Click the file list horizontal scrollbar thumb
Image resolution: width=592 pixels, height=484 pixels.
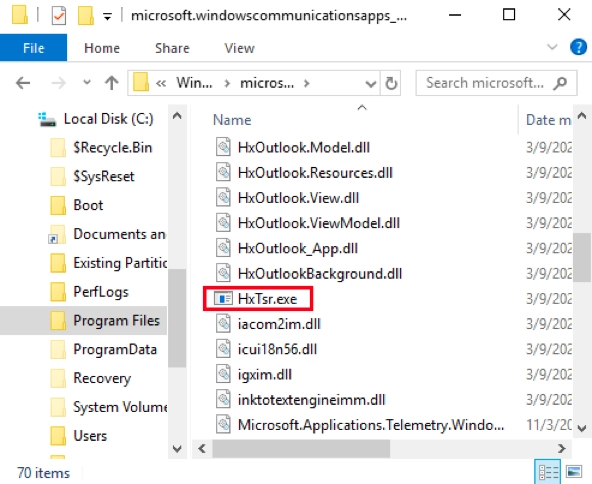click(x=301, y=449)
